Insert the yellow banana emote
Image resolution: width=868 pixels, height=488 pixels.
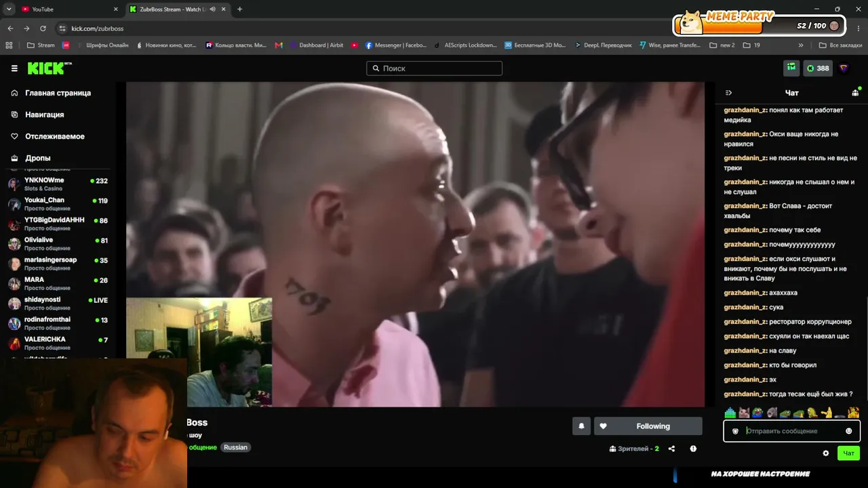click(x=826, y=413)
